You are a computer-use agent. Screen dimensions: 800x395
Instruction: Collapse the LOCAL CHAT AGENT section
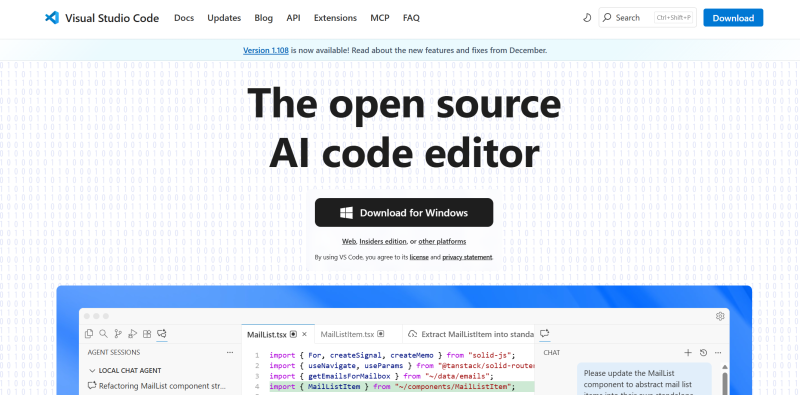[x=92, y=371]
